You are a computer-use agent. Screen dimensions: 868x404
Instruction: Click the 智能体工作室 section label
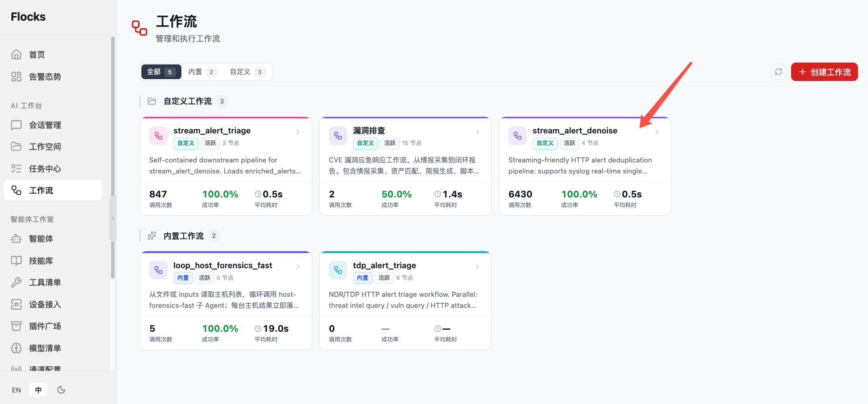pos(32,219)
